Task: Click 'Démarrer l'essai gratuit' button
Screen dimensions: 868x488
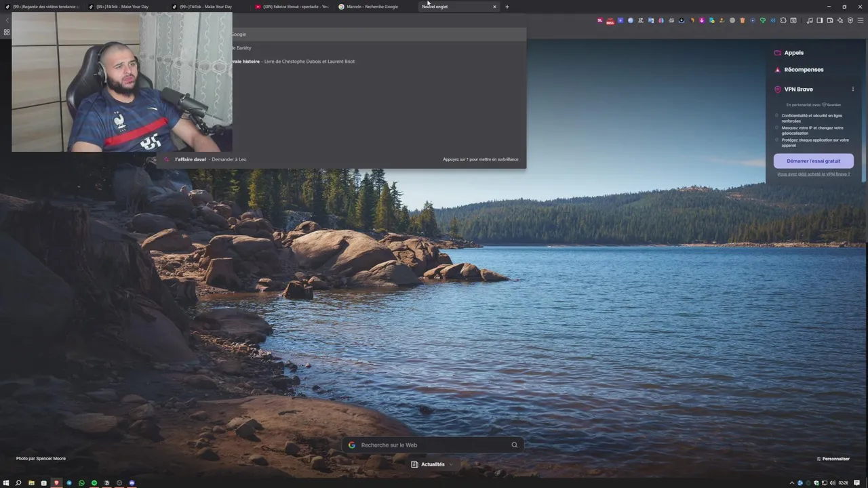Action: [x=813, y=161]
